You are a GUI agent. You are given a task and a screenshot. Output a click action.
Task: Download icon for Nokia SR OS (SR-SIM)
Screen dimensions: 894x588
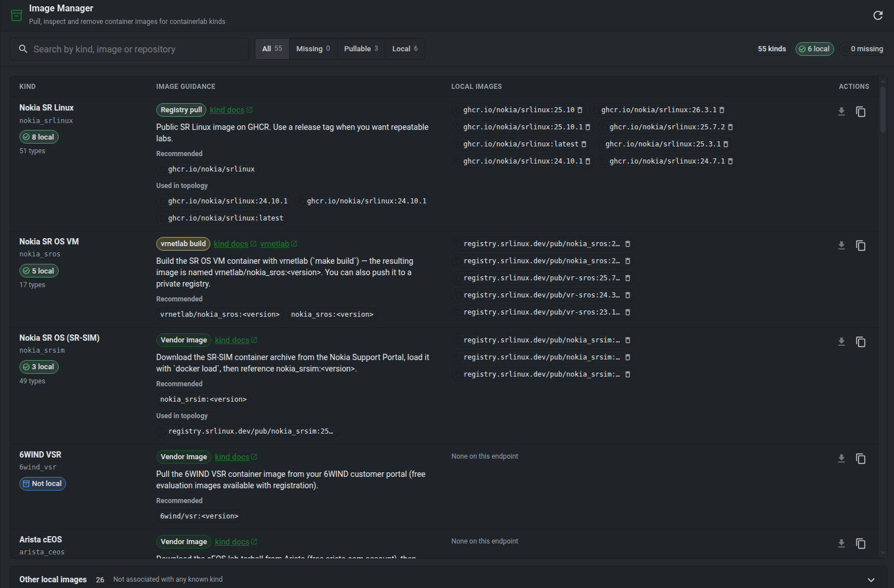tap(842, 342)
